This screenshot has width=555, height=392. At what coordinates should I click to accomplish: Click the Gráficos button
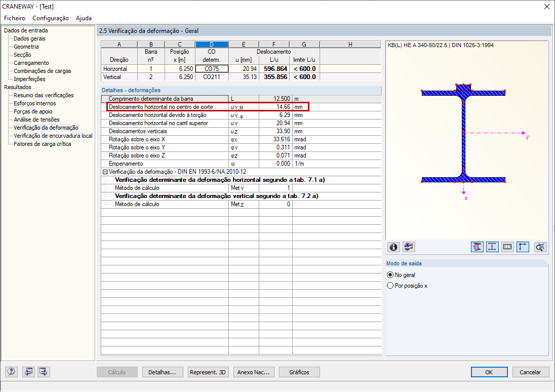299,372
